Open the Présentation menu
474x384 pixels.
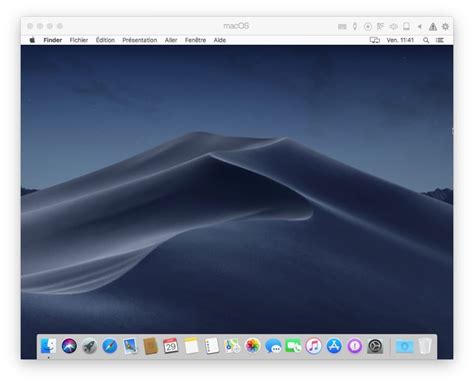click(139, 40)
